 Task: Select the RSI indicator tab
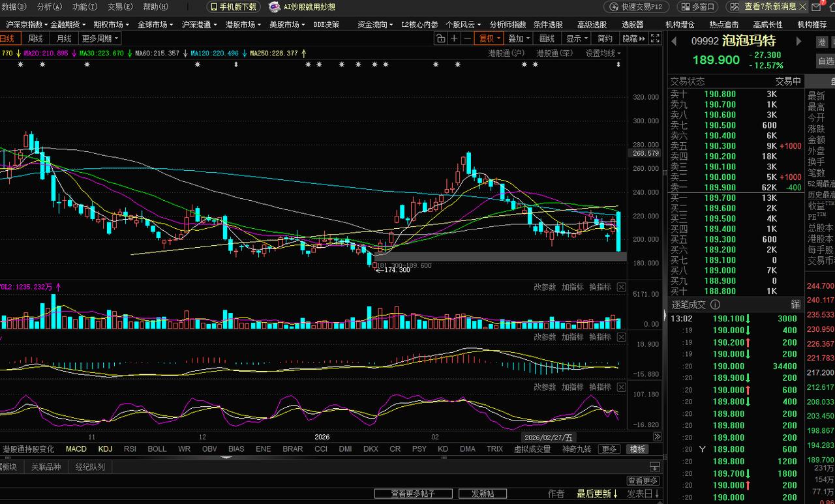[130, 449]
